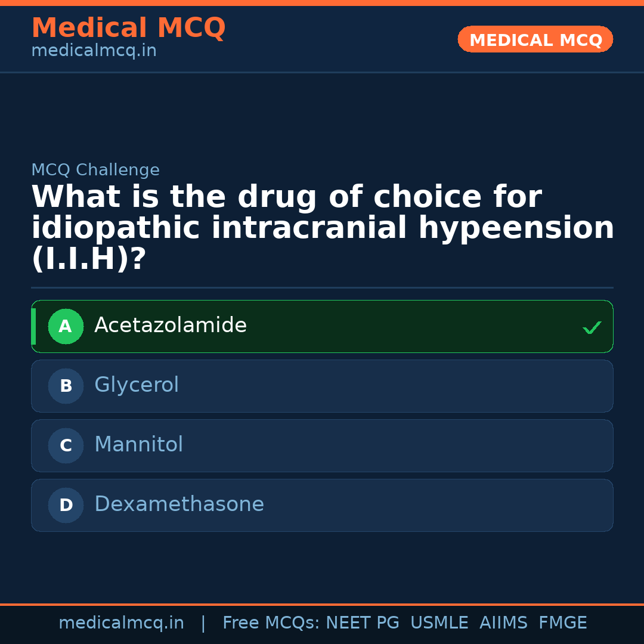
Task: Click the green accent bar beside option A
Action: pyautogui.click(x=33, y=326)
